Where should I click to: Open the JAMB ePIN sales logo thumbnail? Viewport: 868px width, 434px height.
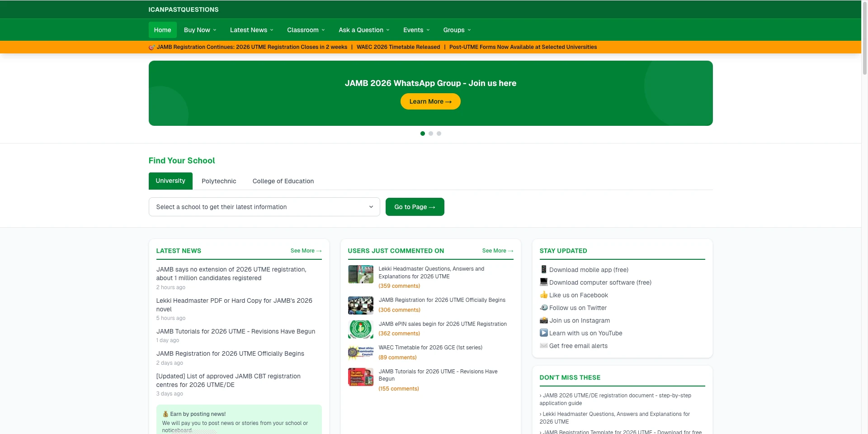[360, 329]
